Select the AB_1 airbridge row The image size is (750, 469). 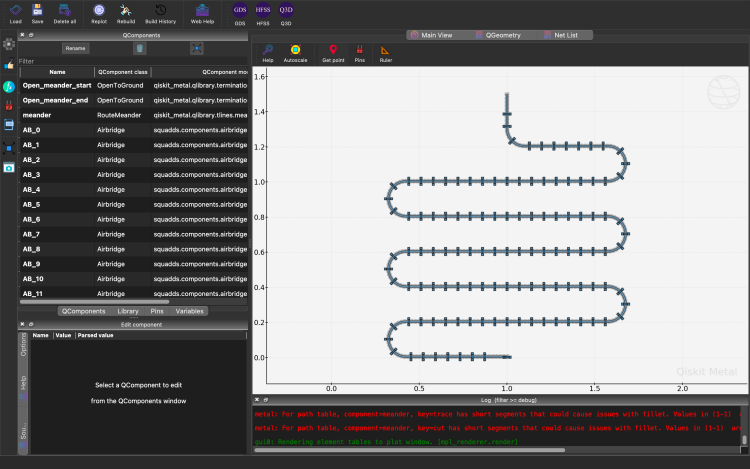tap(134, 145)
